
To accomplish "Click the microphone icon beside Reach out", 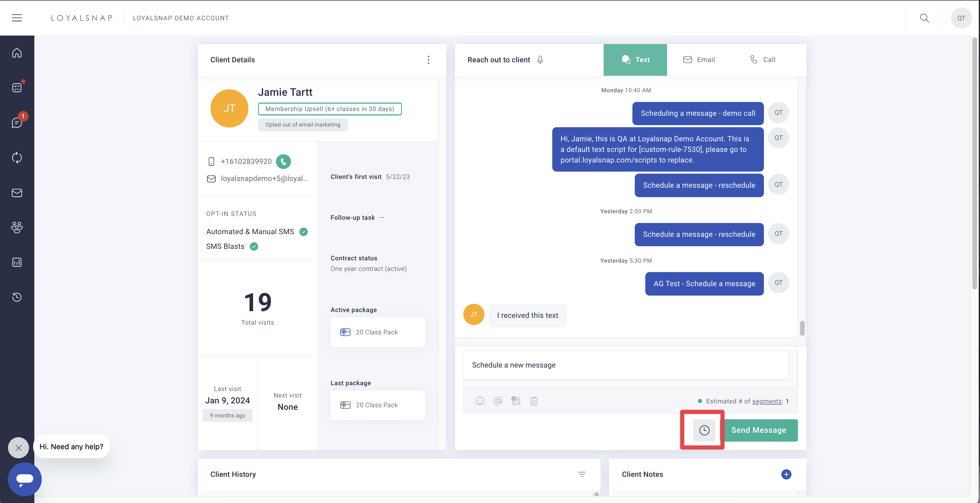I will coord(540,60).
